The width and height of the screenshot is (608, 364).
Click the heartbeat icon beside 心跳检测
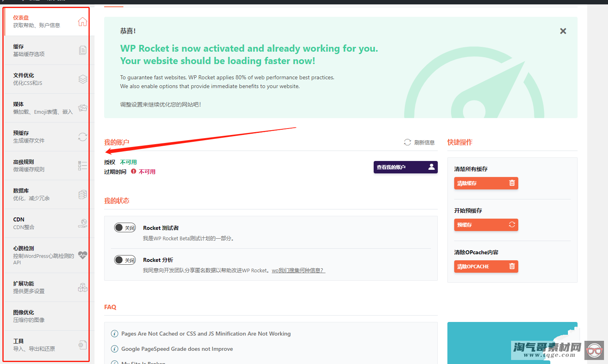[83, 255]
